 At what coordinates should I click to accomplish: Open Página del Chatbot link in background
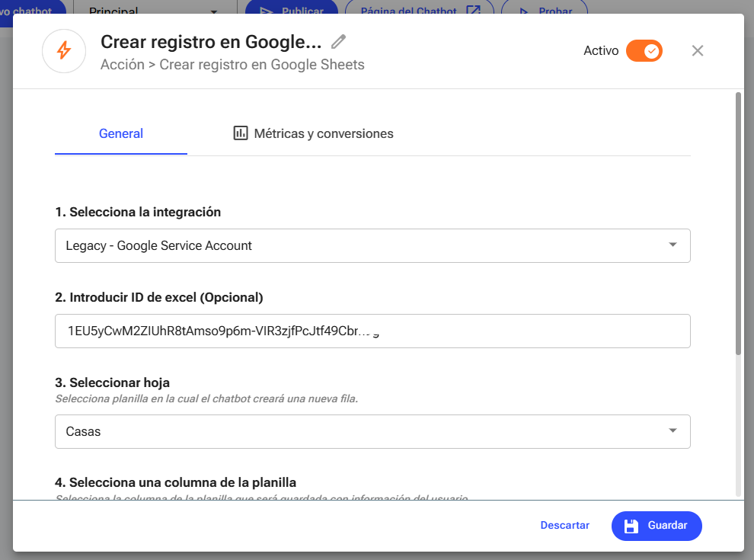coord(420,7)
